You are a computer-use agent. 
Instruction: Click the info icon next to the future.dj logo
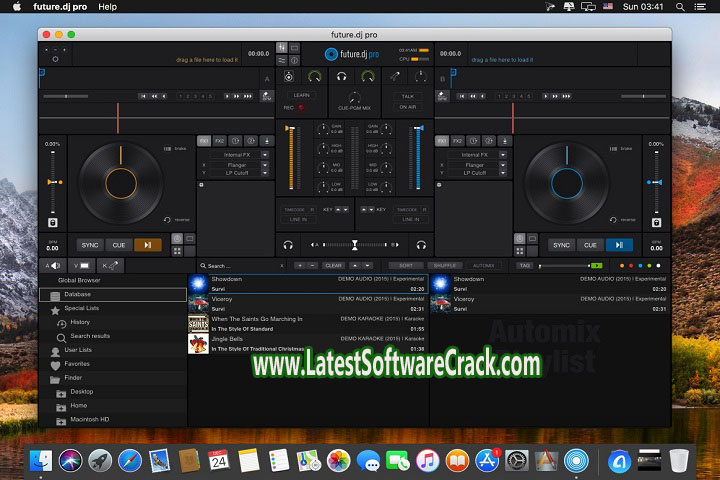click(294, 60)
